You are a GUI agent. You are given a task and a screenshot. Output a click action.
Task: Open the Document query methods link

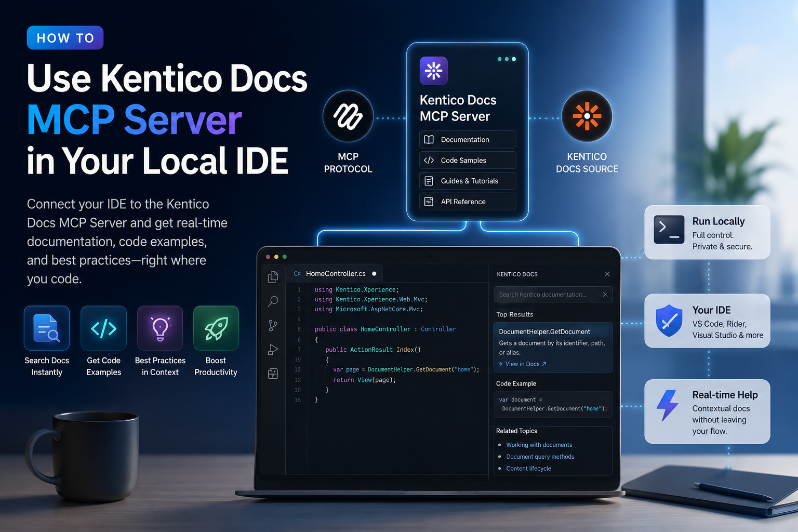[x=540, y=457]
